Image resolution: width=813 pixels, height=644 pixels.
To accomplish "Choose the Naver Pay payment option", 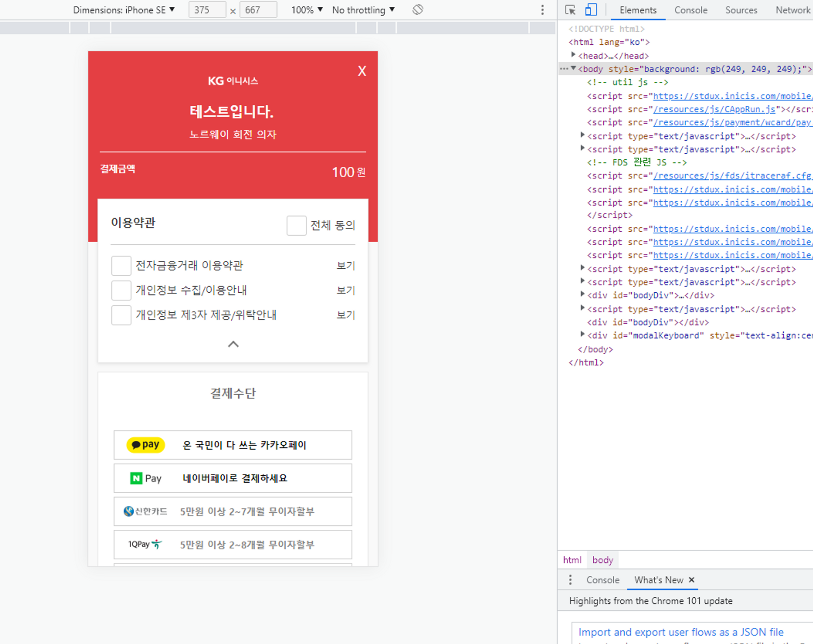I will click(233, 478).
